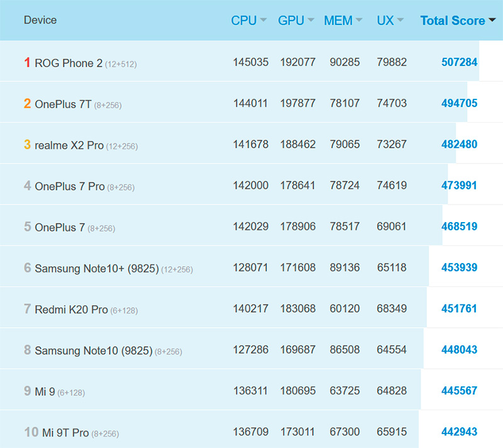Sort by UX column arrow
The image size is (503, 448).
tap(401, 21)
